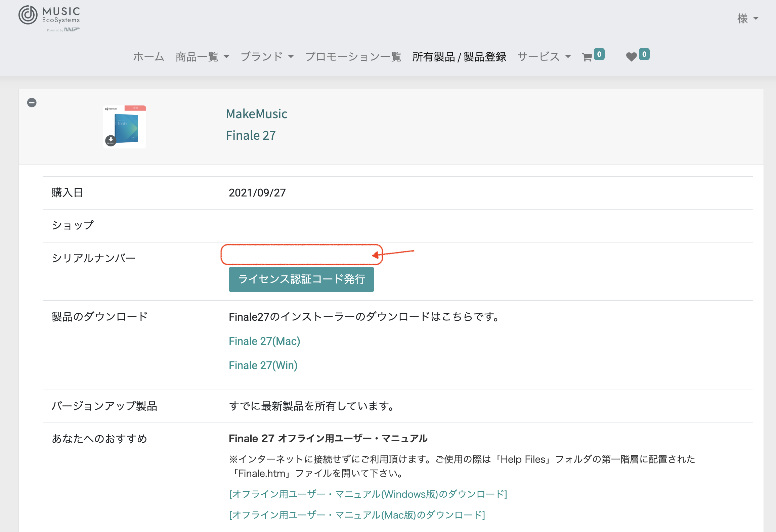This screenshot has width=776, height=532.
Task: Open the wishlist heart icon
Action: click(632, 57)
